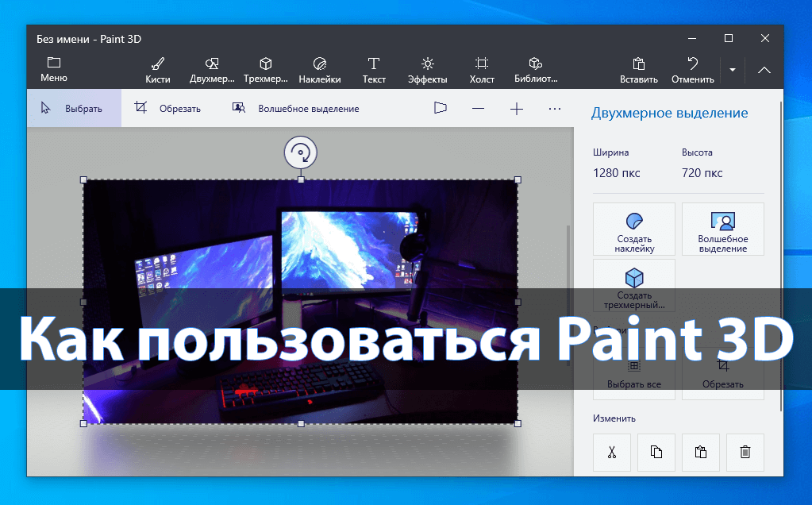Click the rotation handle above the selection
Image resolution: width=812 pixels, height=505 pixels.
(x=301, y=152)
